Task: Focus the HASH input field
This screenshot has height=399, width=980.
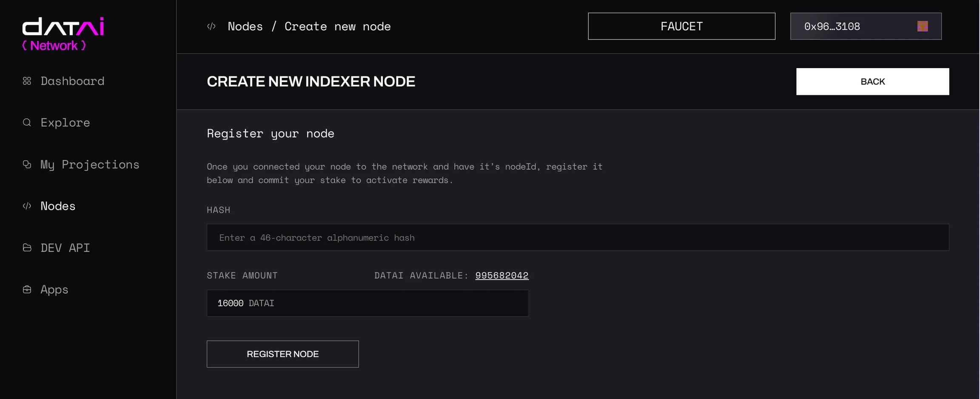Action: [578, 237]
